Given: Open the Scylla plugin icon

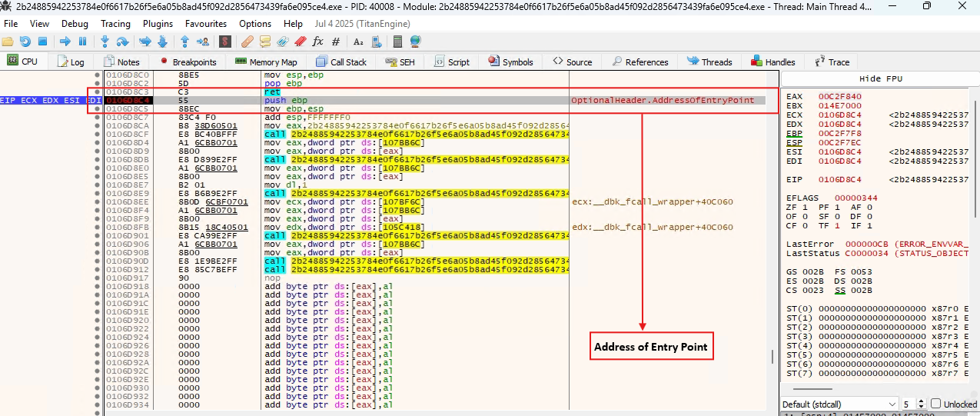Looking at the screenshot, I should (x=224, y=41).
